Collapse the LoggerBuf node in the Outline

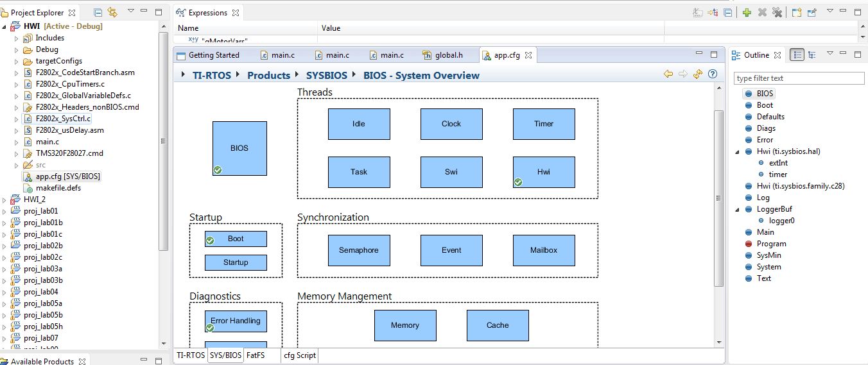coord(740,209)
